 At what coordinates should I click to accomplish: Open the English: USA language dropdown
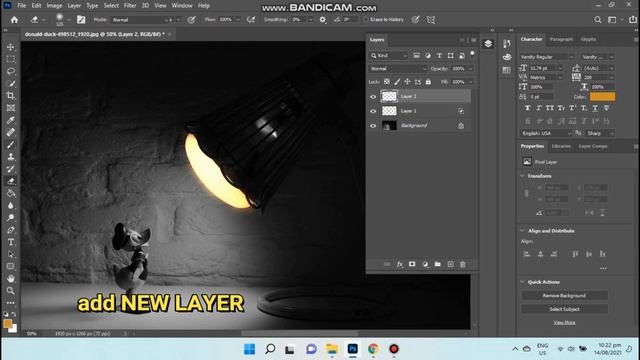(546, 133)
